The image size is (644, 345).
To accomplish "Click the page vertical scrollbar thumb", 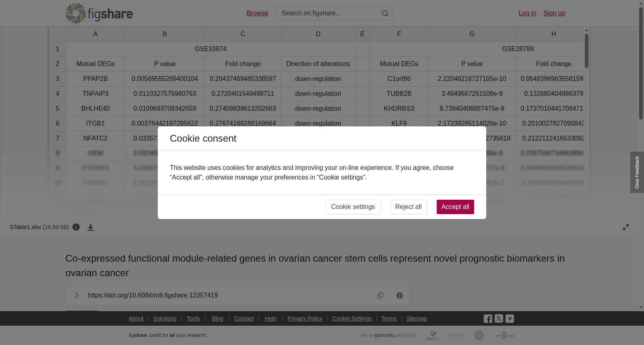I will (641, 63).
